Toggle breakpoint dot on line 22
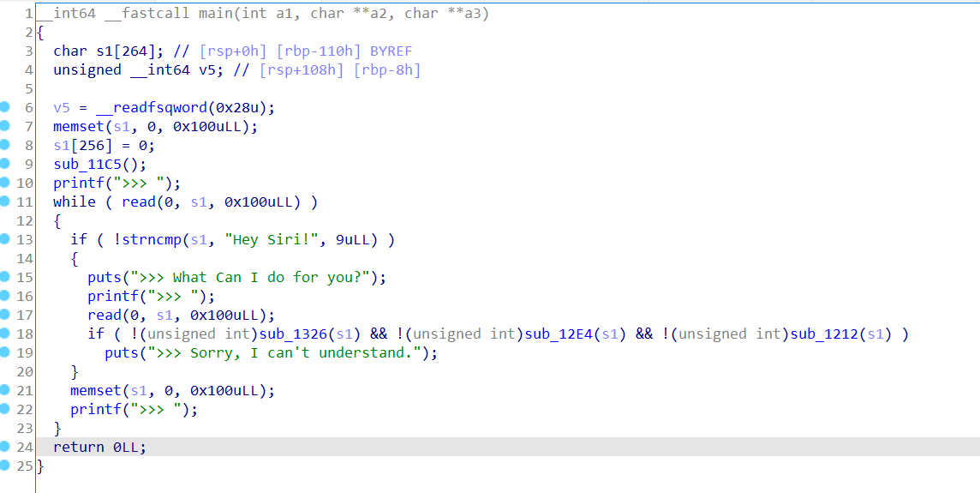Screen dimensions: 980x493 (5, 408)
